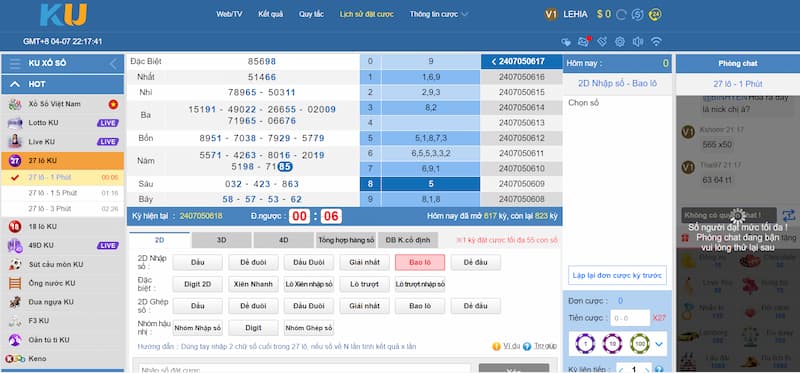Toggle the sound speaker icon
Viewport: 800px width, 373px height.
pyautogui.click(x=638, y=42)
